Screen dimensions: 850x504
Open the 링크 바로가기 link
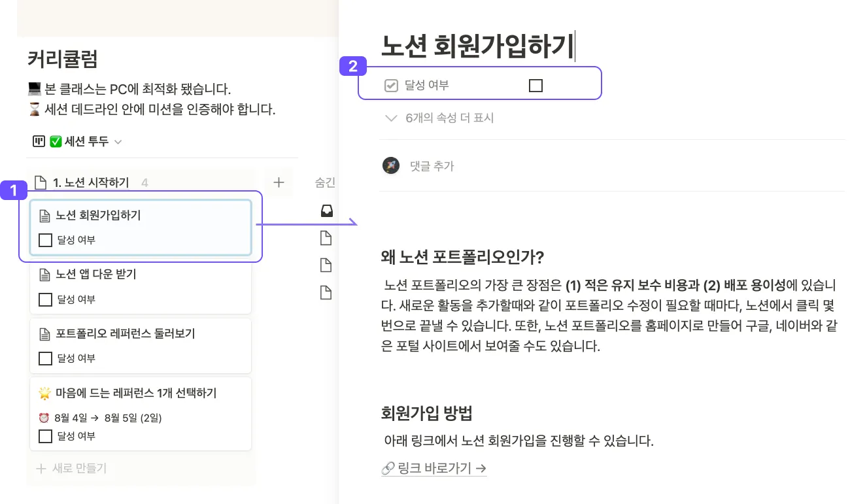click(434, 468)
